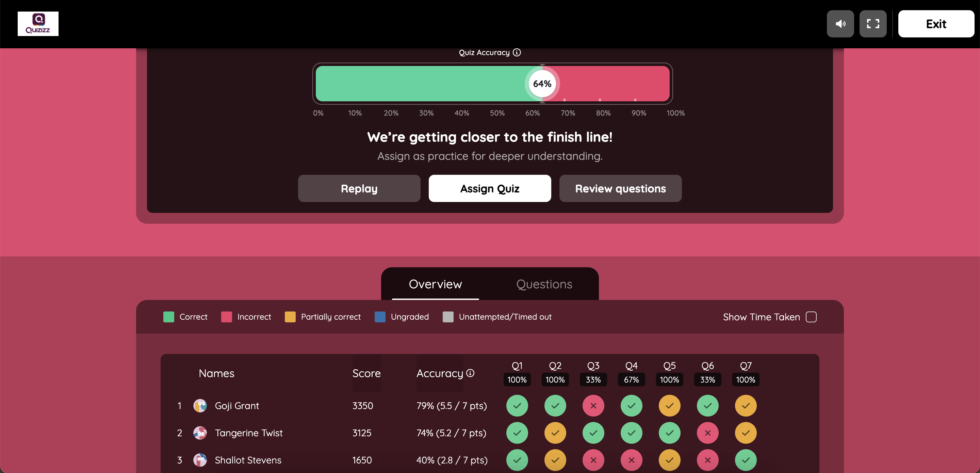The width and height of the screenshot is (980, 473).
Task: Click the Review questions button
Action: tap(620, 188)
